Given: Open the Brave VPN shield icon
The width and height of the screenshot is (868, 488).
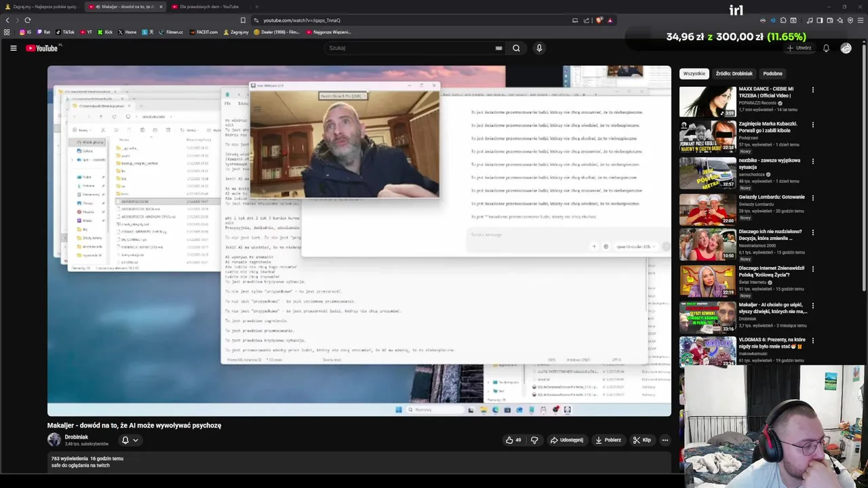Looking at the screenshot, I should coord(850,20).
